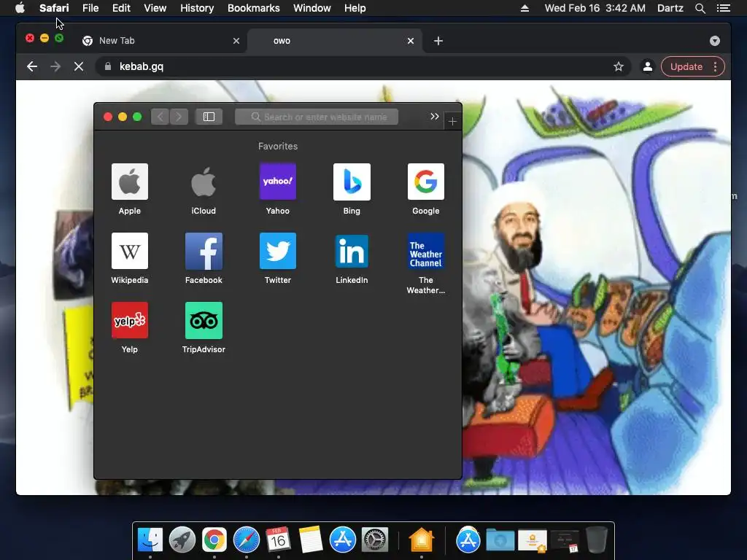Viewport: 747px width, 560px height.
Task: Open The Weather Channel favorite tile
Action: 426,251
